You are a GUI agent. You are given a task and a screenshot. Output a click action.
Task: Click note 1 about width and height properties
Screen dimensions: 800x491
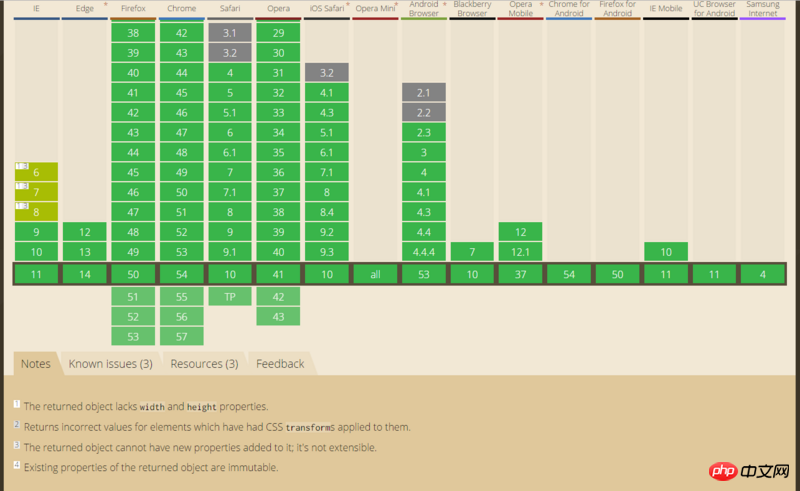click(x=141, y=406)
